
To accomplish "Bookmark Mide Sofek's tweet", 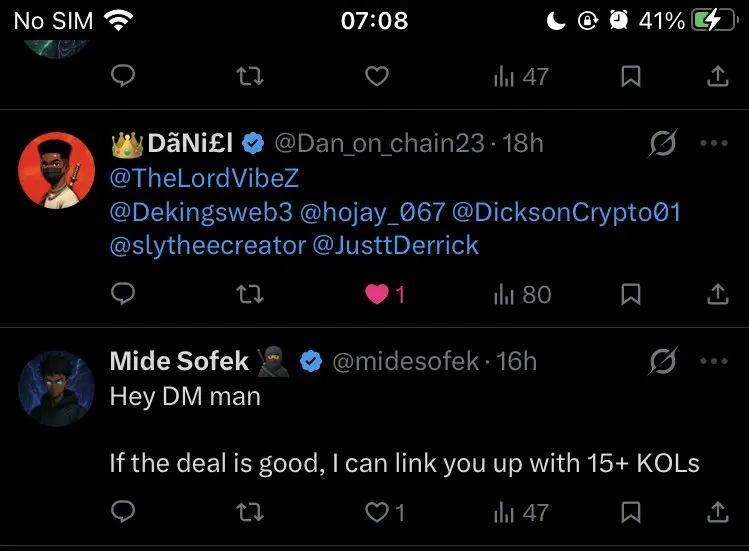I will pos(631,512).
